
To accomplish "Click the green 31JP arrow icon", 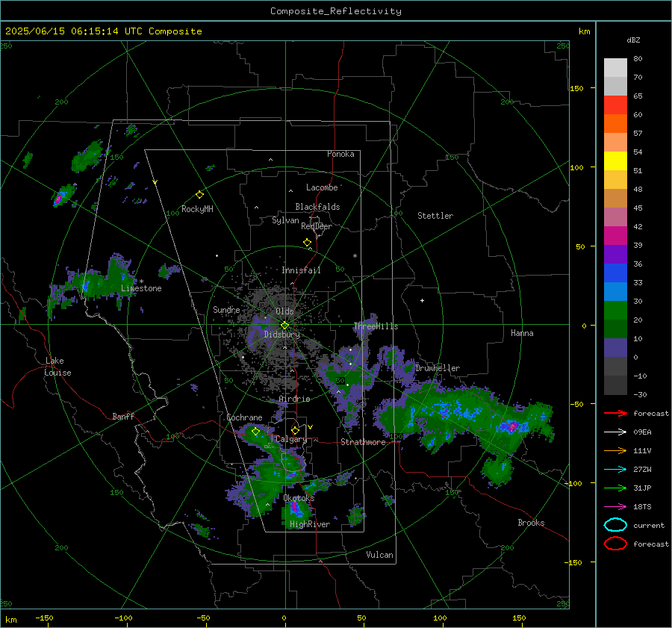I will 615,488.
